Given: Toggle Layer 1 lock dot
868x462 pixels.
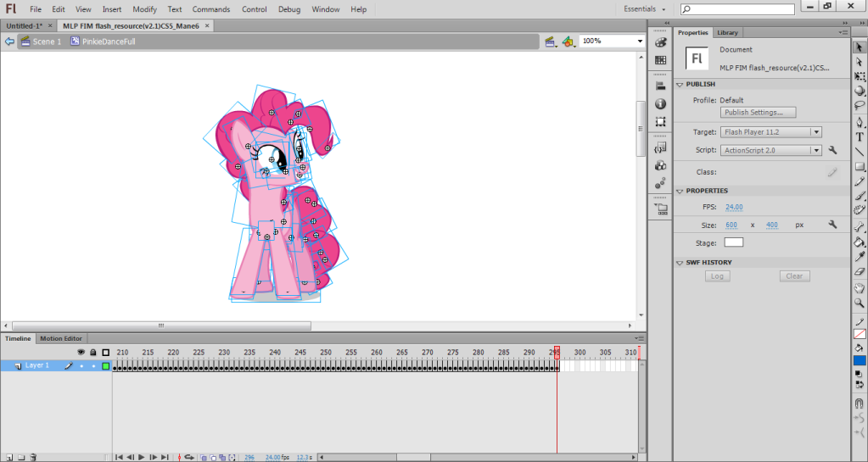Looking at the screenshot, I should pos(93,365).
